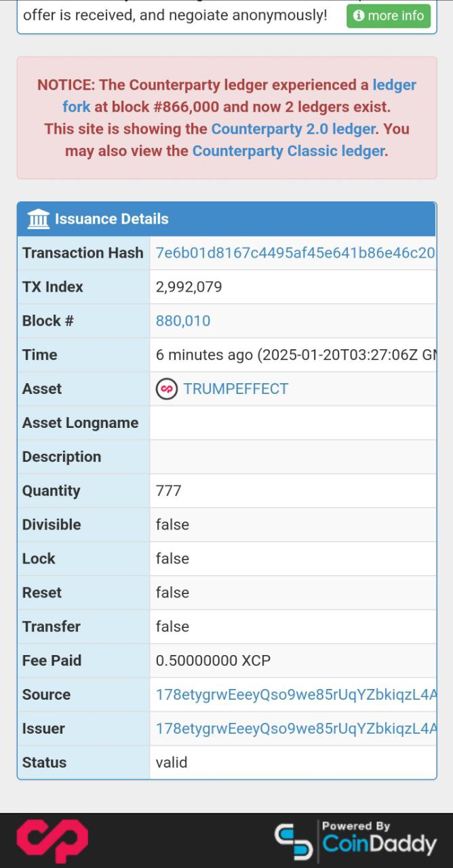This screenshot has height=868, width=453.
Task: Click the Issuance Details bank icon
Action: coord(39,219)
